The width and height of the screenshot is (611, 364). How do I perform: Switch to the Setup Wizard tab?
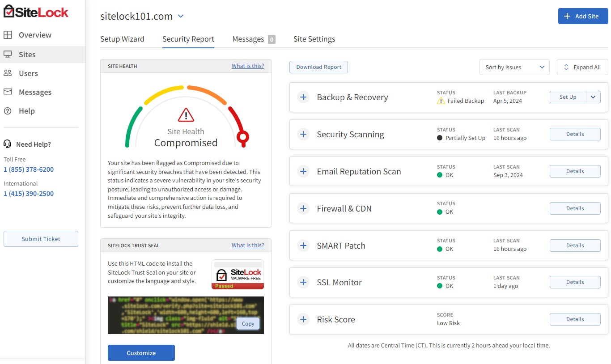point(122,39)
